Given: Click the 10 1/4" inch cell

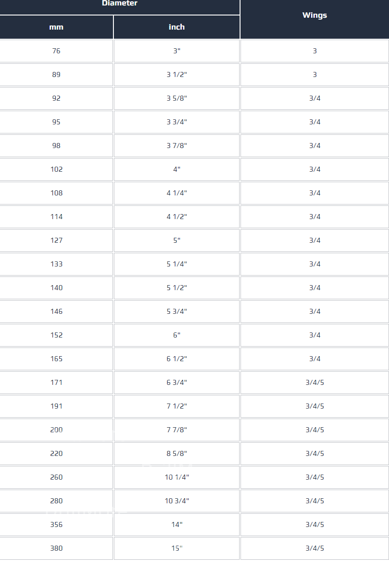Looking at the screenshot, I should 177,477.
